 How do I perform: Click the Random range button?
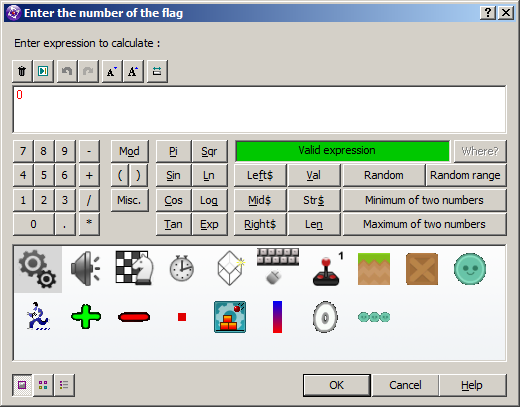(465, 175)
